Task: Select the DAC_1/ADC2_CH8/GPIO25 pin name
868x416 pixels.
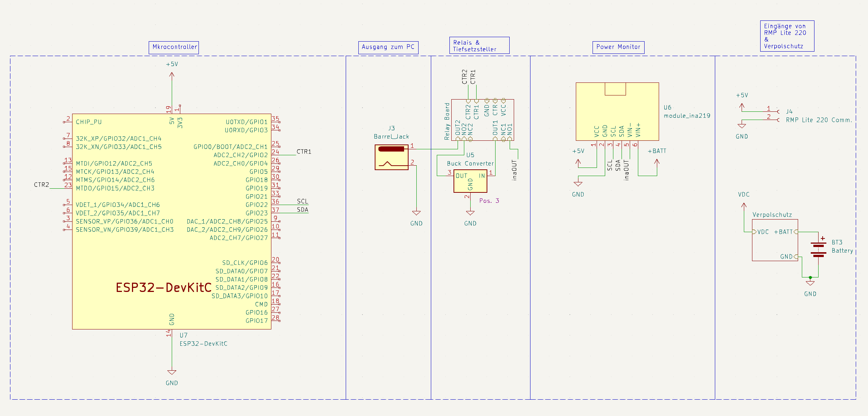Action: click(227, 221)
